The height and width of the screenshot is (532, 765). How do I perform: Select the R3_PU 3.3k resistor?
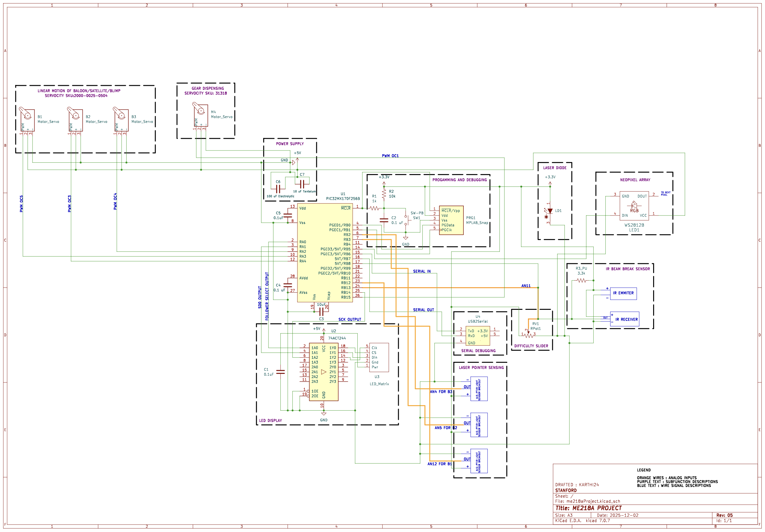coord(581,280)
